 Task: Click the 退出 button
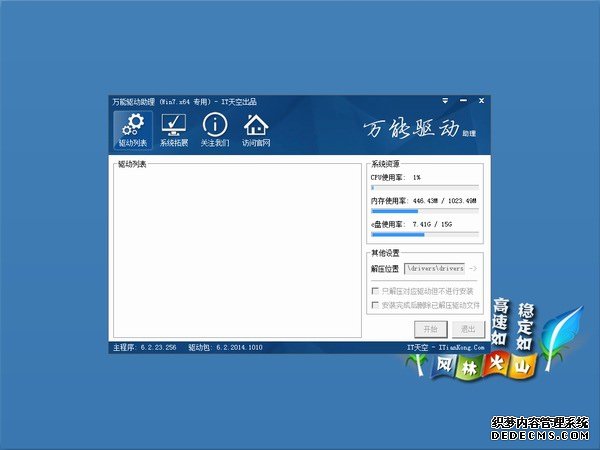(x=468, y=329)
